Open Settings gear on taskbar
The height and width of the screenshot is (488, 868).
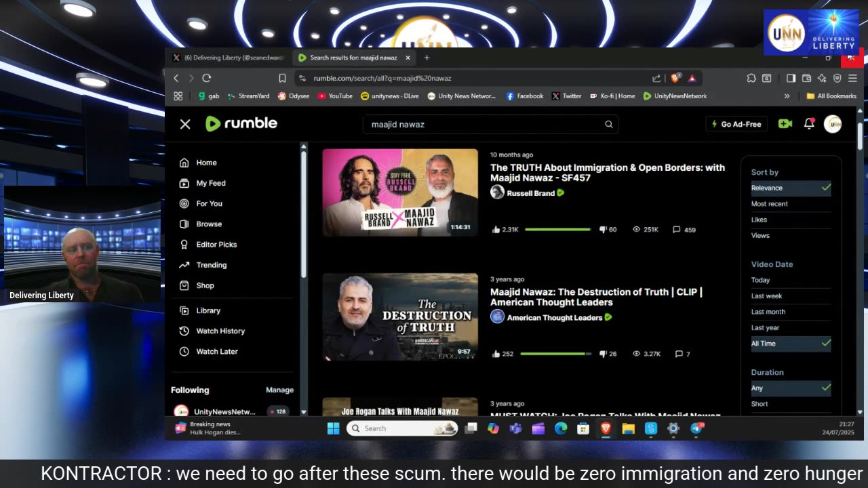[x=673, y=428]
